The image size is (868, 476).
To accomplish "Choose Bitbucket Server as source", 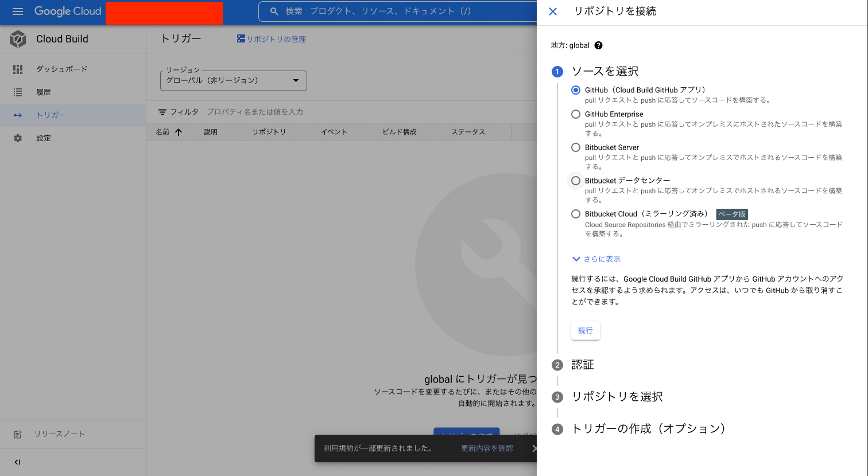I will coord(576,147).
